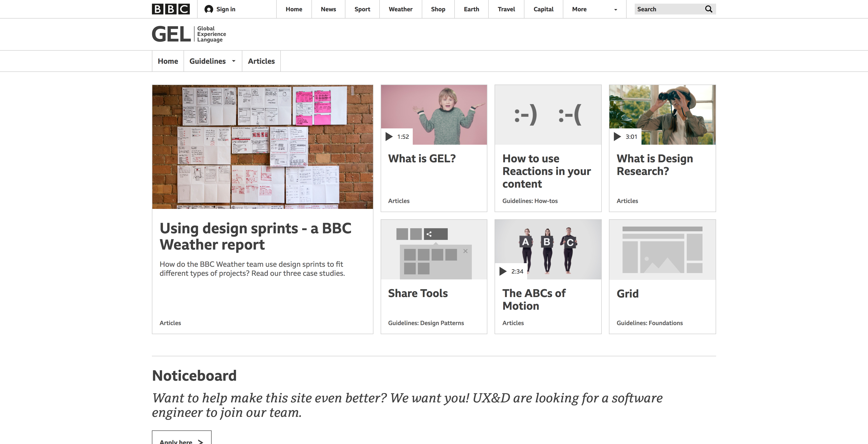Open the binoculars woman thumbnail

663,115
